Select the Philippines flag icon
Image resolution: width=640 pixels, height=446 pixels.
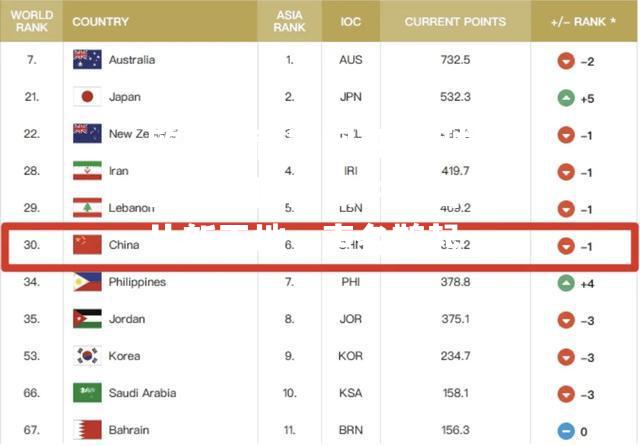[x=87, y=282]
